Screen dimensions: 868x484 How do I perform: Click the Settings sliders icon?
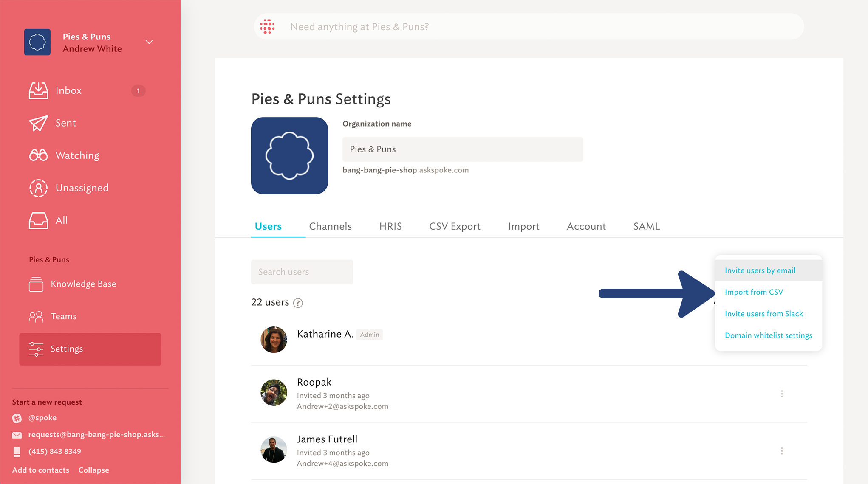tap(36, 349)
